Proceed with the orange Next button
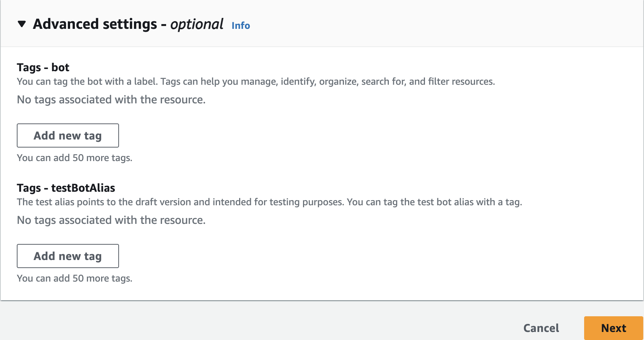Screen dimensions: 644x340 (x=613, y=328)
